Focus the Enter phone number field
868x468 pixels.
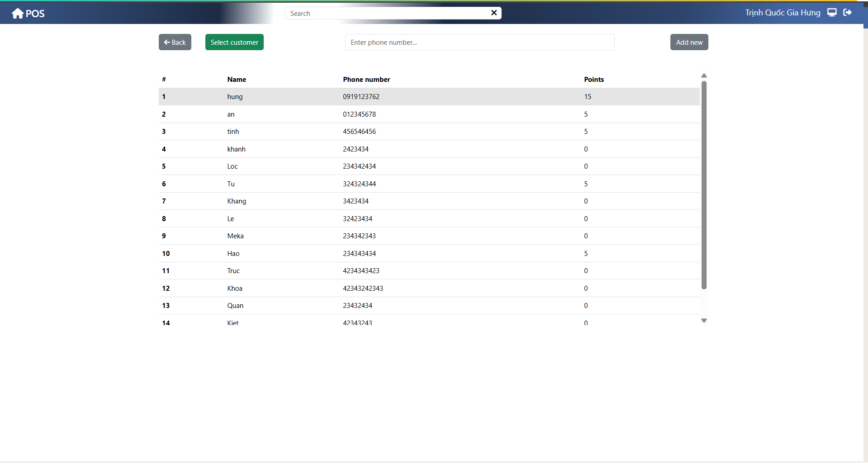[x=479, y=42]
